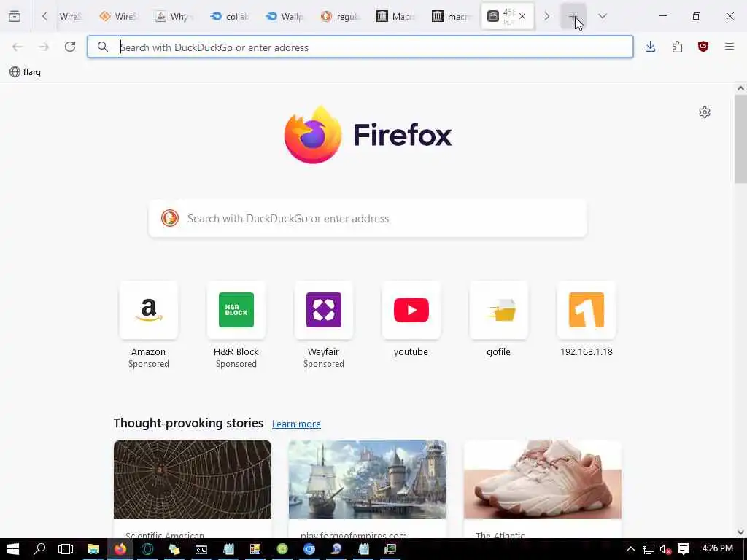Open the Firefox application menu
Image resolution: width=747 pixels, height=560 pixels.
coord(729,47)
